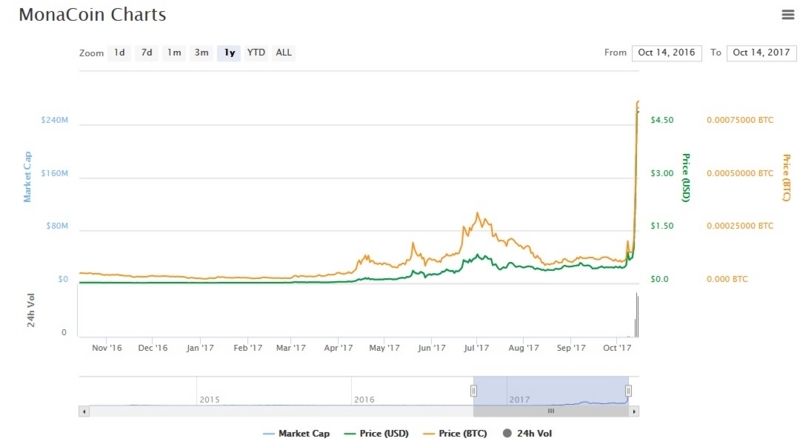Click the 2017 label in navigator
Image resolution: width=800 pixels, height=444 pixels.
point(519,400)
